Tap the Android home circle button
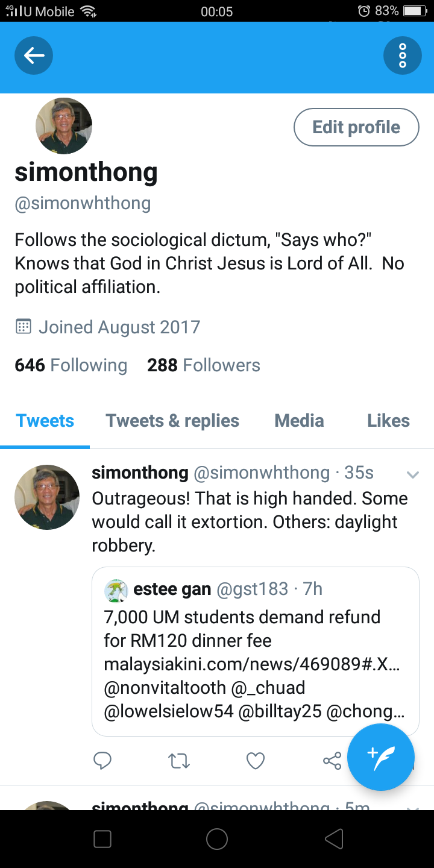The image size is (434, 868). coord(217,838)
